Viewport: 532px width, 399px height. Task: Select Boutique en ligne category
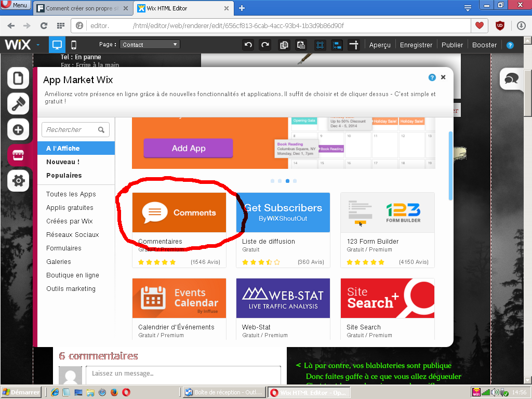(73, 275)
